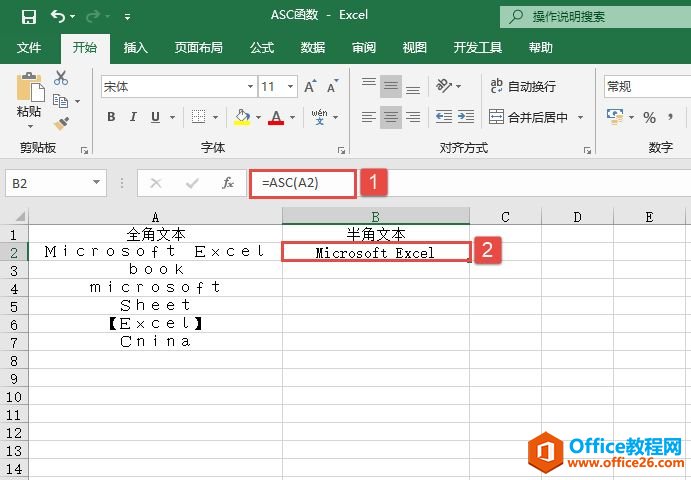Click the search box 操作说明搜索
This screenshot has height=480, width=691.
(x=595, y=16)
